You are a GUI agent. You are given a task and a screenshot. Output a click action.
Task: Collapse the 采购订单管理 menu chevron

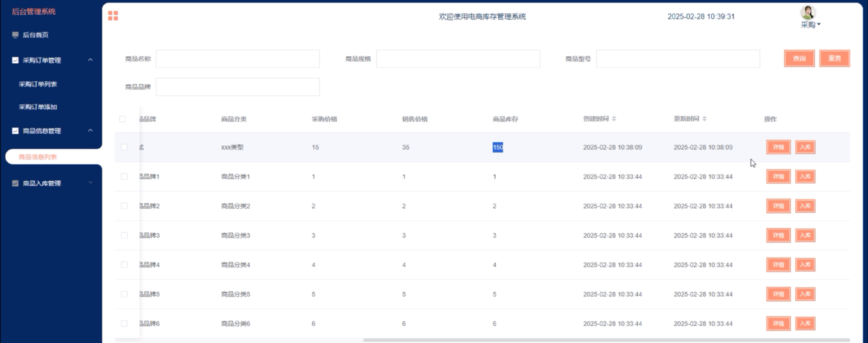point(90,60)
